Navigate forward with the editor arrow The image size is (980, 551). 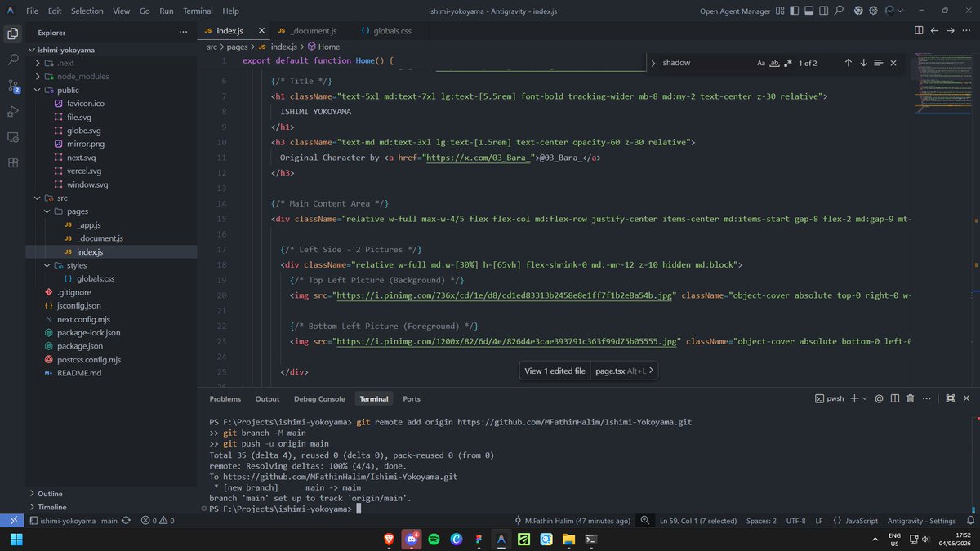(x=950, y=31)
